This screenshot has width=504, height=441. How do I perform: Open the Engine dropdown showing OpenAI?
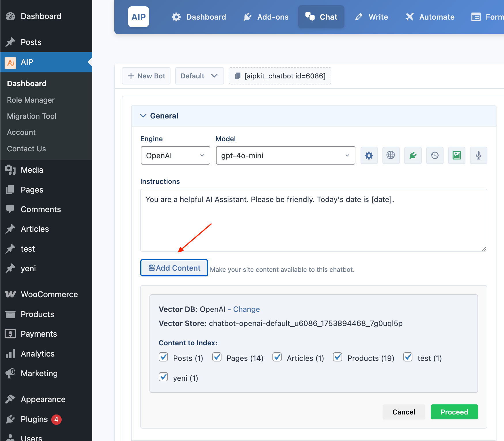coord(175,155)
